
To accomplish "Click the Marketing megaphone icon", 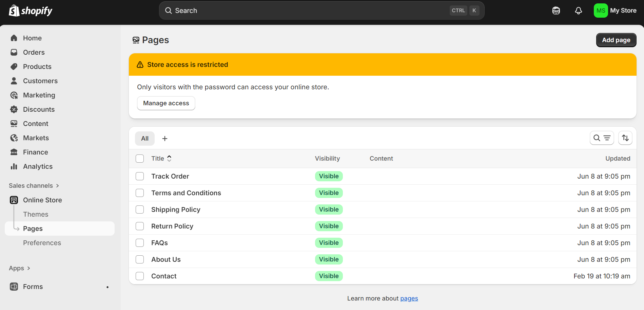I will tap(14, 95).
